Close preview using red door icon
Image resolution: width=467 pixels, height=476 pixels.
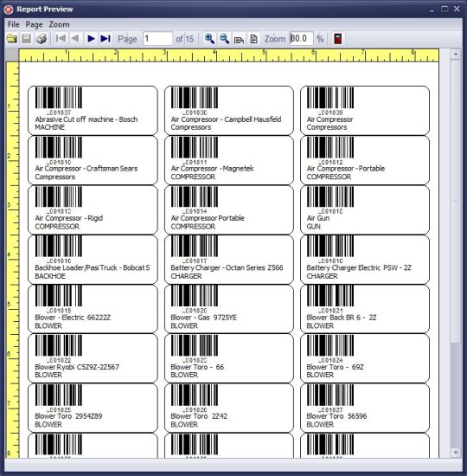coord(338,39)
